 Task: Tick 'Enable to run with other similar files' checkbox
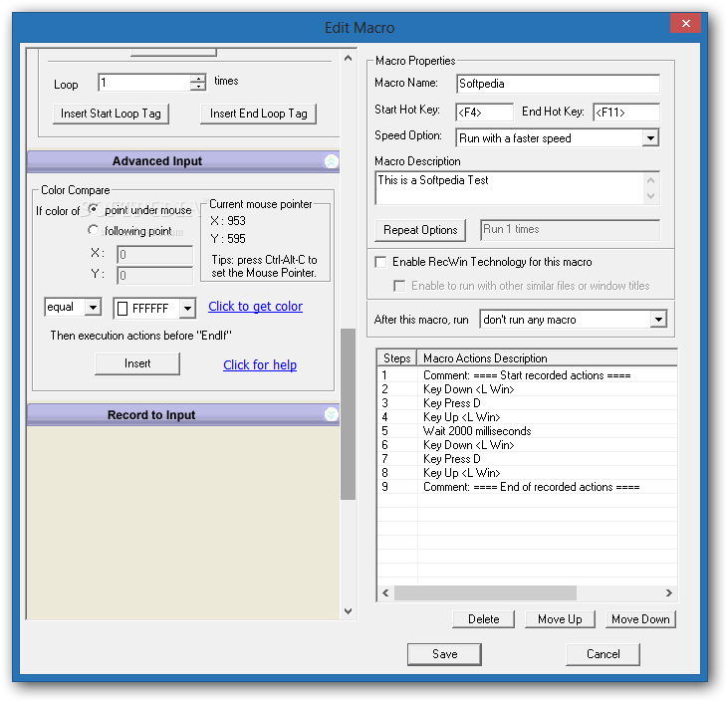coord(399,286)
